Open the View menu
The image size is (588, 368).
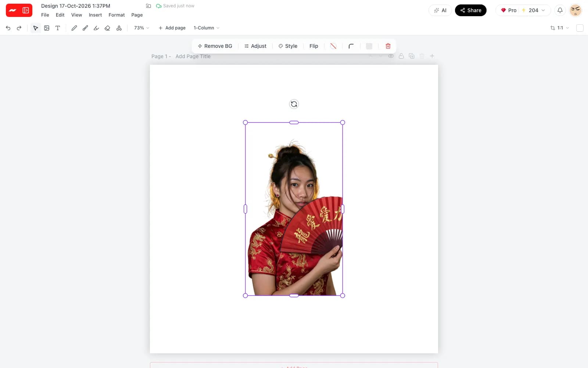pos(76,15)
